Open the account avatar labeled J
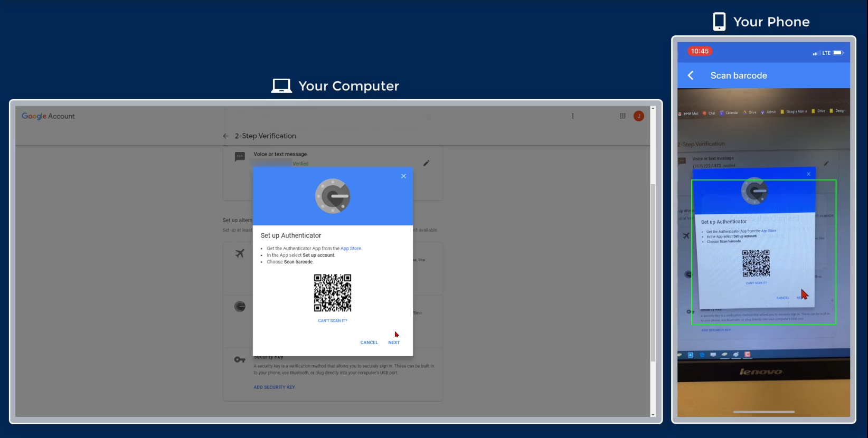The width and height of the screenshot is (868, 438). click(x=639, y=116)
